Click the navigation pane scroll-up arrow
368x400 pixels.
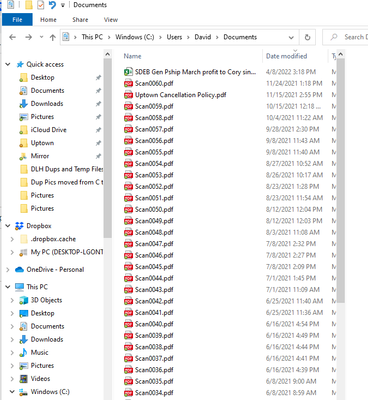(107, 54)
